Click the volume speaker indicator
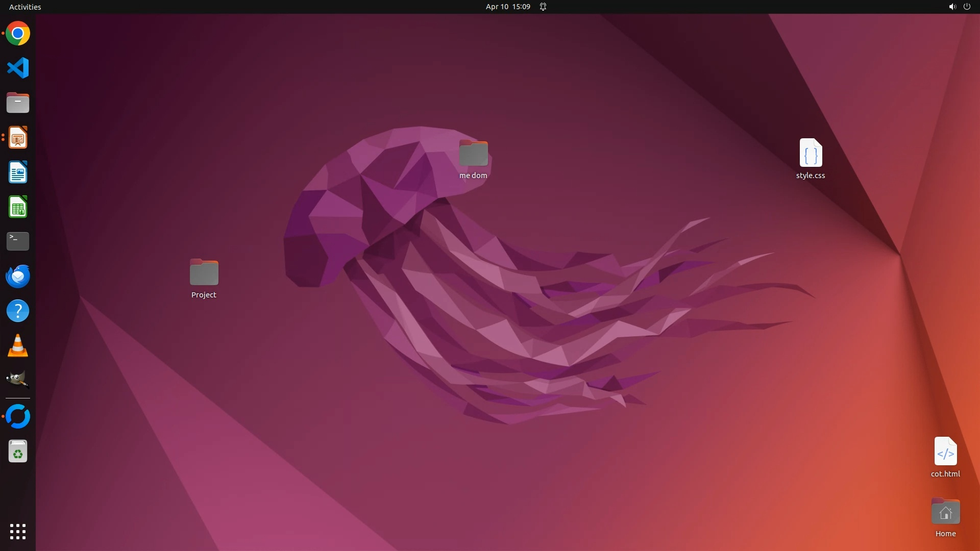The width and height of the screenshot is (980, 551). (952, 7)
